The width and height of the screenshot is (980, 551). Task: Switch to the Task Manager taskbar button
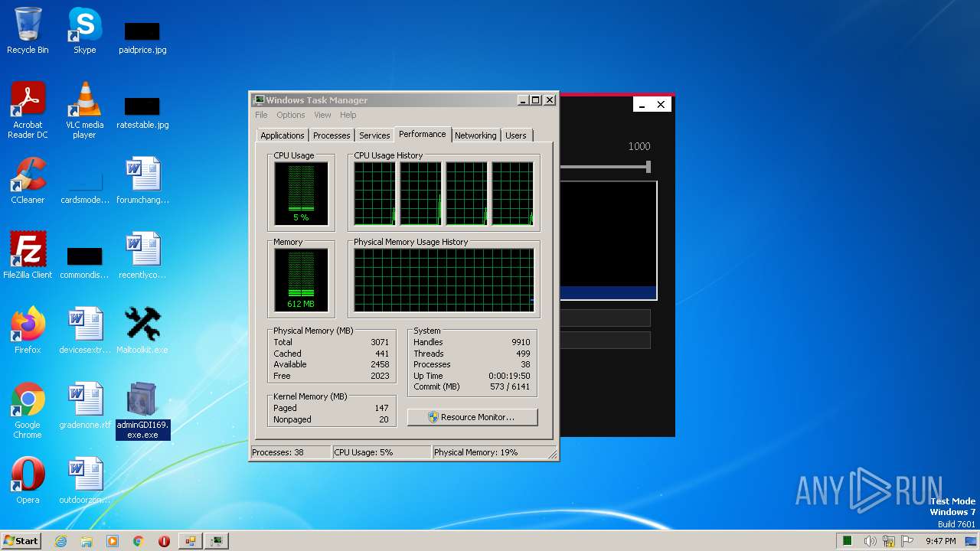coord(217,541)
